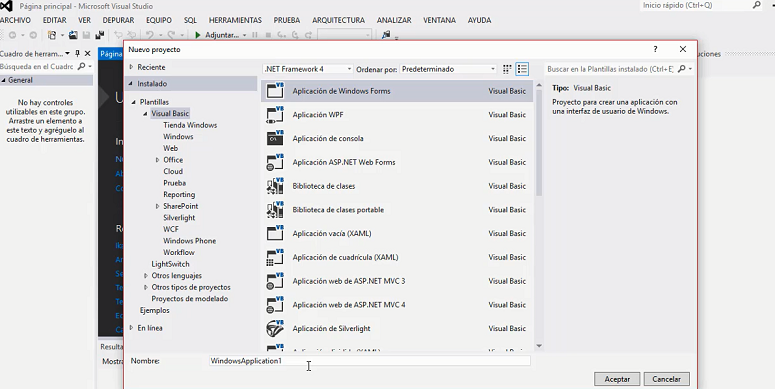The image size is (775, 389).
Task: Switch to medium icons list view
Action: point(522,69)
